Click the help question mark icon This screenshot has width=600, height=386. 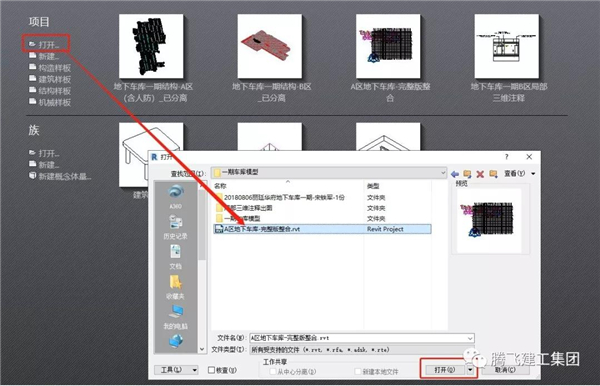coord(506,157)
